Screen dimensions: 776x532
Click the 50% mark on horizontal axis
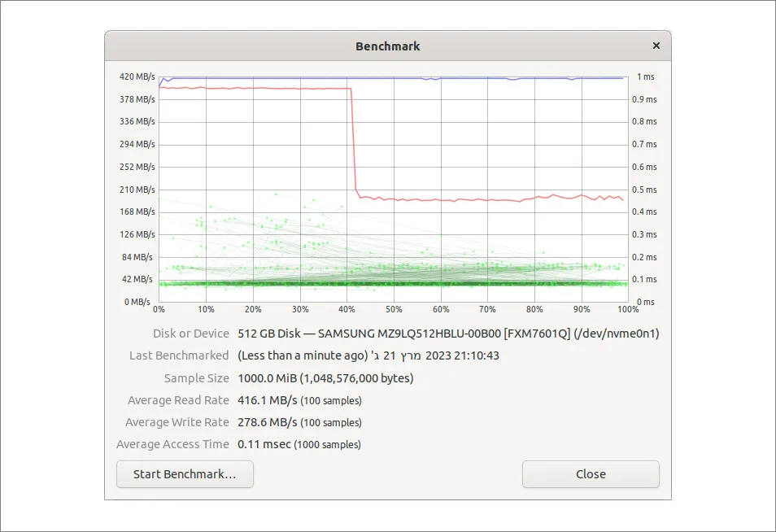point(394,310)
